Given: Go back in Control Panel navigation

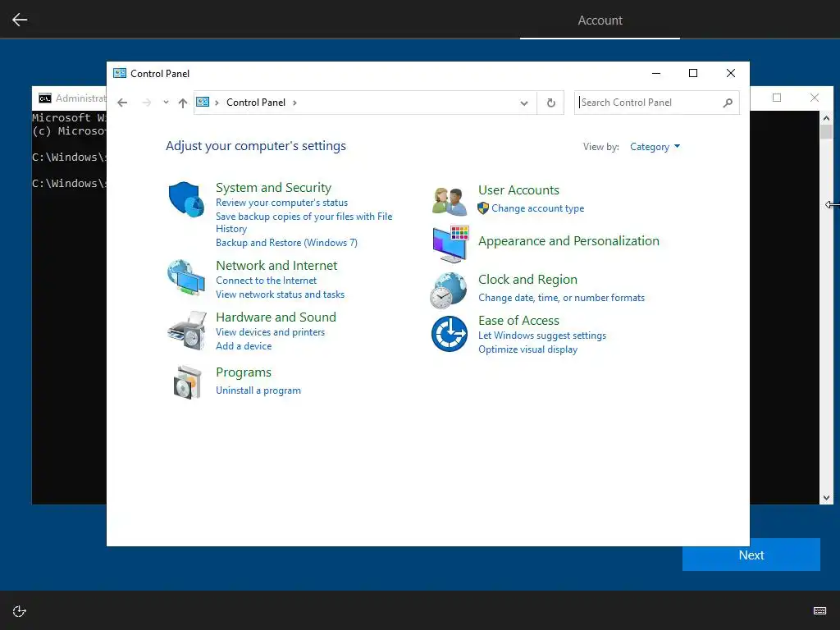Looking at the screenshot, I should (122, 103).
